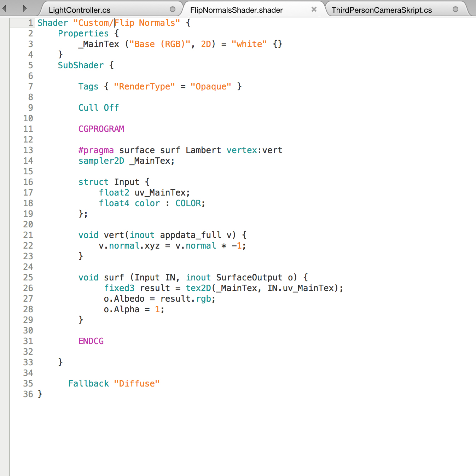This screenshot has width=476, height=476.
Task: Close the LightController.cs tab via its dot
Action: click(x=173, y=10)
